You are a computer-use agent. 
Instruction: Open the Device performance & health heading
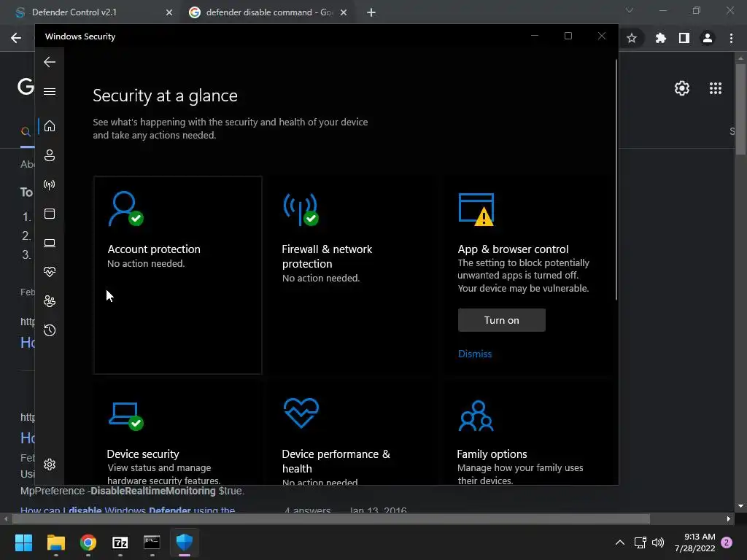[x=336, y=461]
